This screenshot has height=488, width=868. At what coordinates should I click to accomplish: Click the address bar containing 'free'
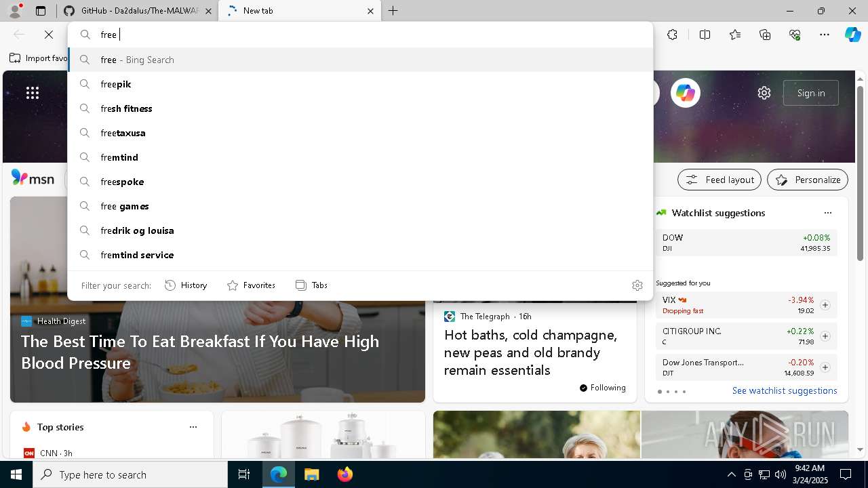pos(360,35)
